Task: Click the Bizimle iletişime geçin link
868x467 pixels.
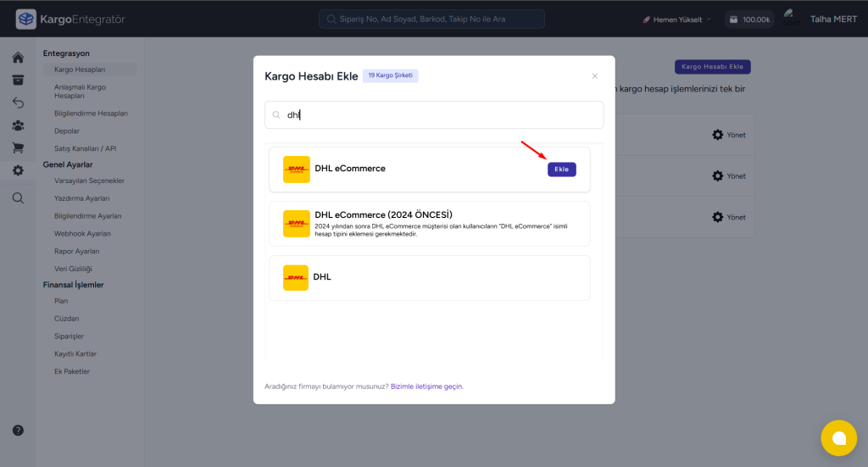Action: (x=426, y=386)
